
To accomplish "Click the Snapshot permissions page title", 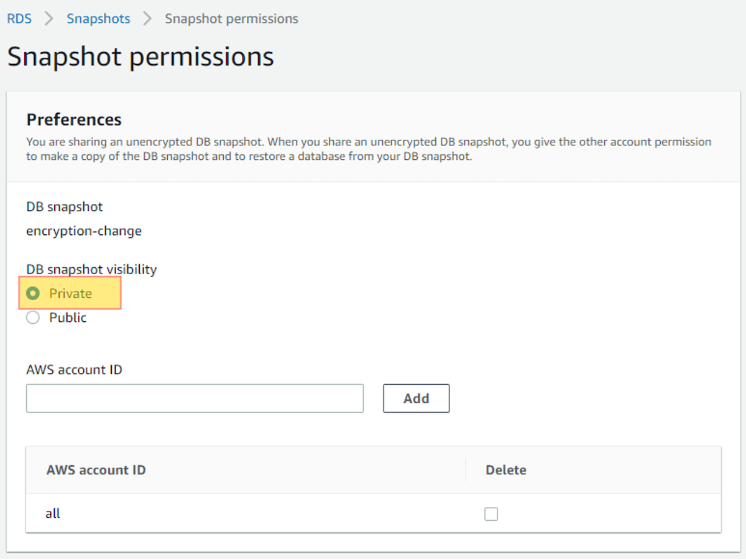I will pos(140,57).
